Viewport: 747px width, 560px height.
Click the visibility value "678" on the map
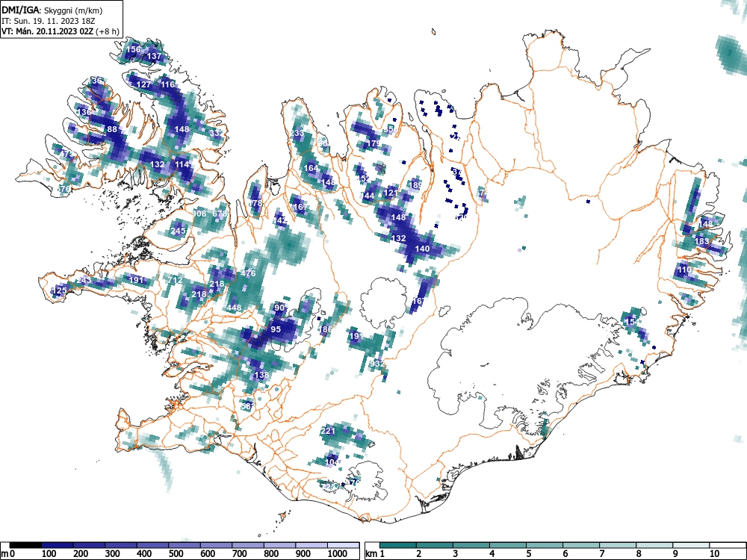tap(220, 214)
